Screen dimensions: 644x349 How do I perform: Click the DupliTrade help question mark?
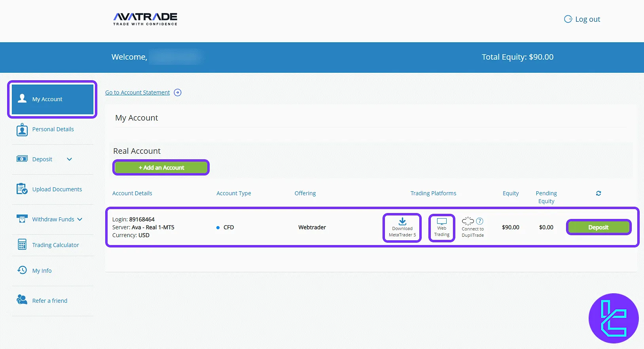tap(480, 221)
